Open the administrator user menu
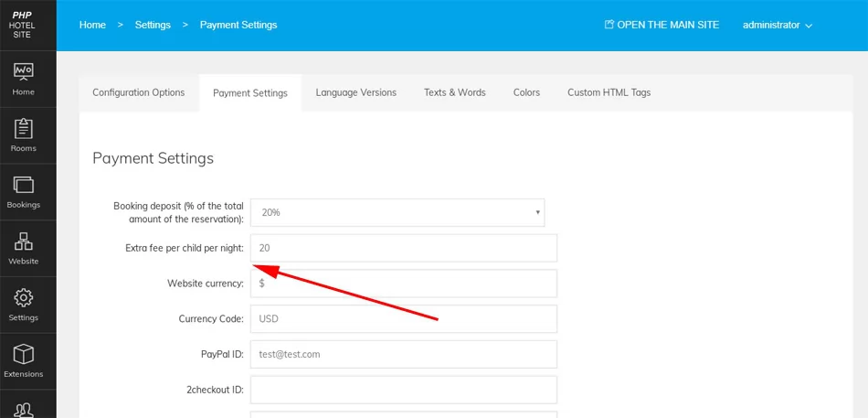This screenshot has width=868, height=418. tap(777, 25)
